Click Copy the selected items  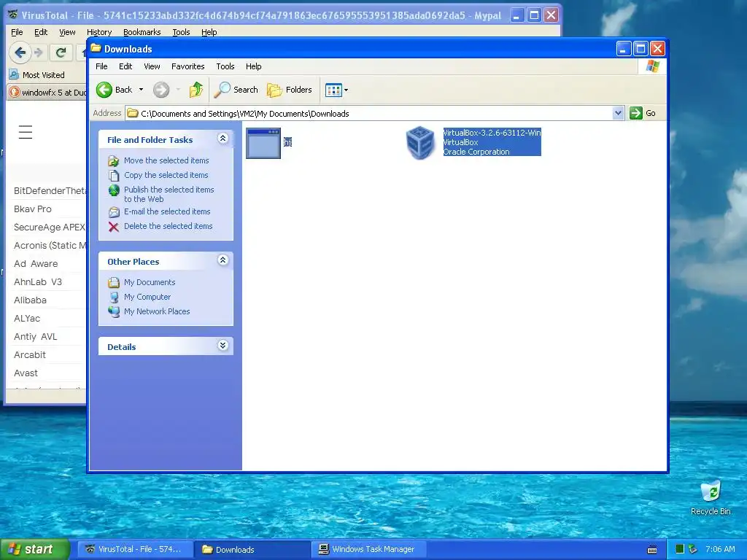pyautogui.click(x=166, y=175)
